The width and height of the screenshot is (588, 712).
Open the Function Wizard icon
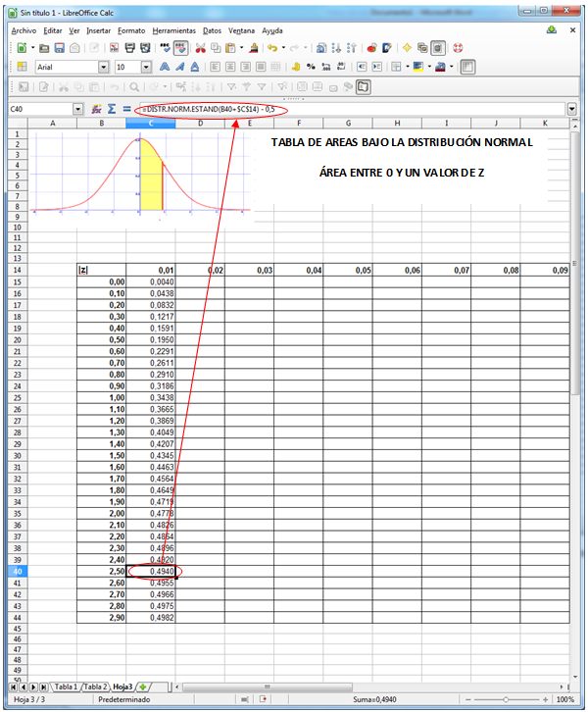coord(96,109)
